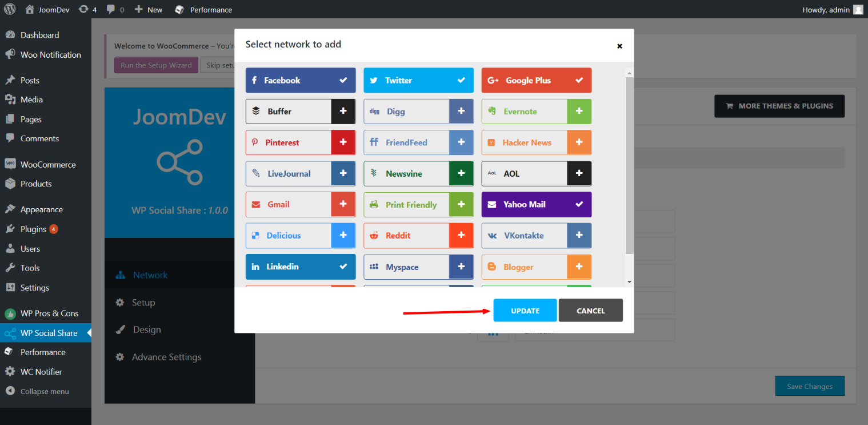Add FriendFeed using its plus button
The width and height of the screenshot is (868, 425).
tap(461, 142)
